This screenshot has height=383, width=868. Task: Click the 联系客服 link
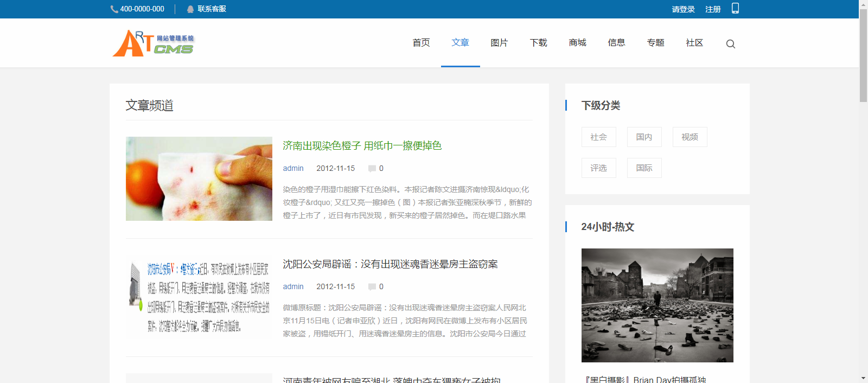(x=212, y=9)
